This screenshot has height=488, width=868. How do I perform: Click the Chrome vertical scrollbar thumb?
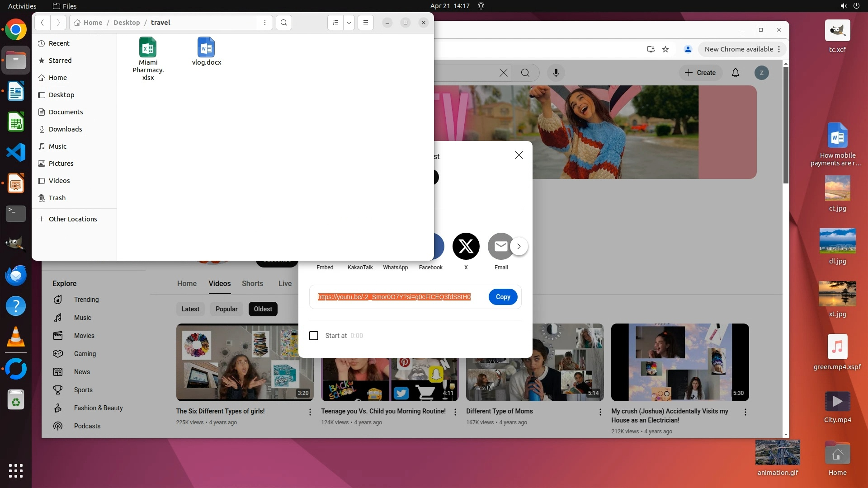pyautogui.click(x=786, y=124)
